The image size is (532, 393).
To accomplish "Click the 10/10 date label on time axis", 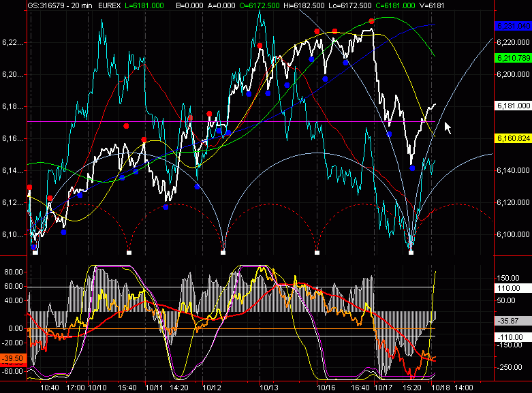I will coord(97,388).
